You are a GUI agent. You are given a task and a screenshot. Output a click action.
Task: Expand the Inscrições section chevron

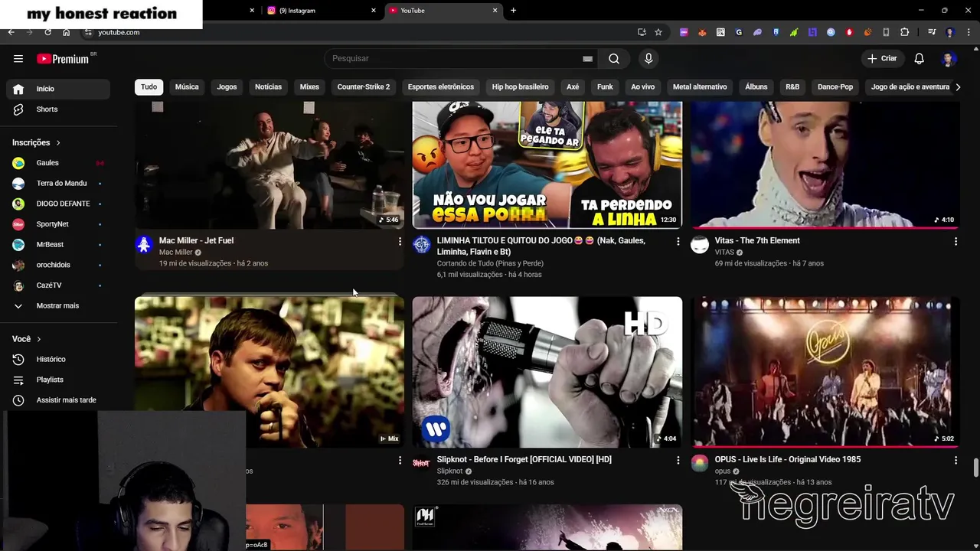58,142
